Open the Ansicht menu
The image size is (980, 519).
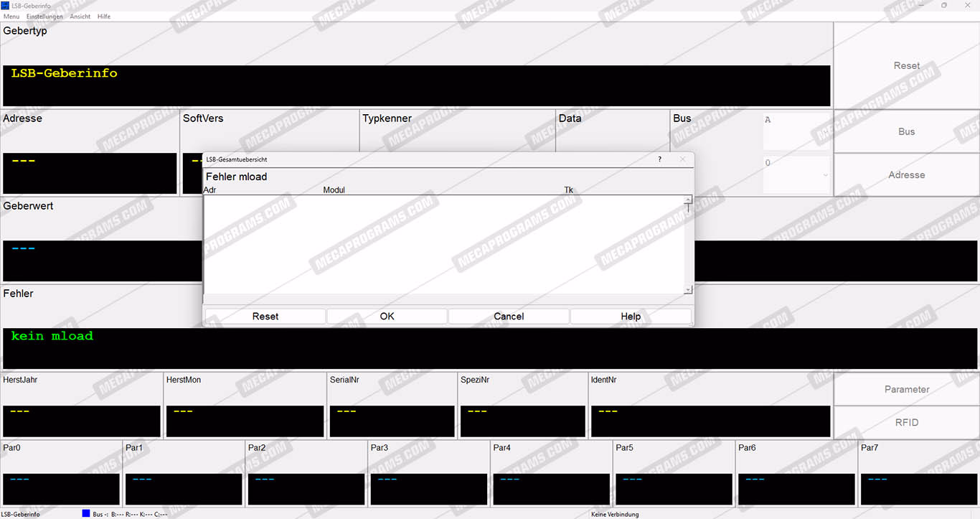click(80, 17)
